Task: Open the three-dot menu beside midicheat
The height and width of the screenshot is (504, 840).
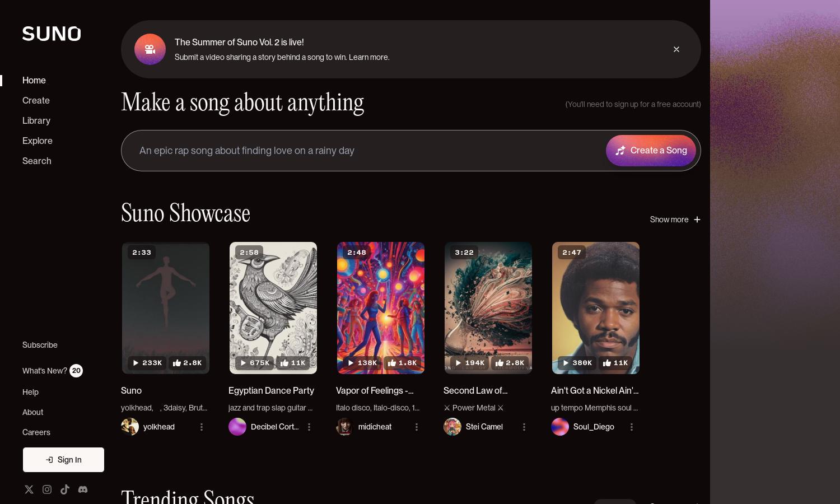Action: pos(417,427)
